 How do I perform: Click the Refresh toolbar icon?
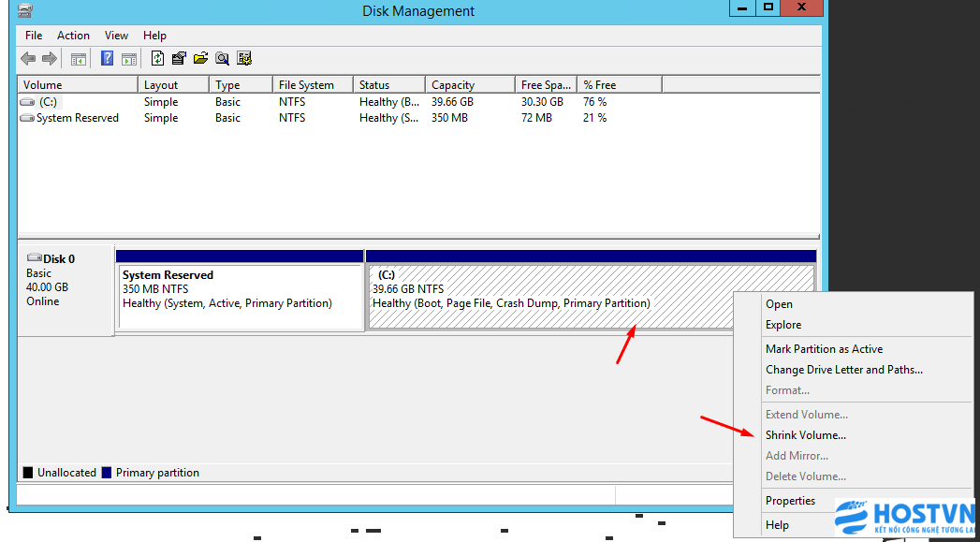(x=158, y=59)
